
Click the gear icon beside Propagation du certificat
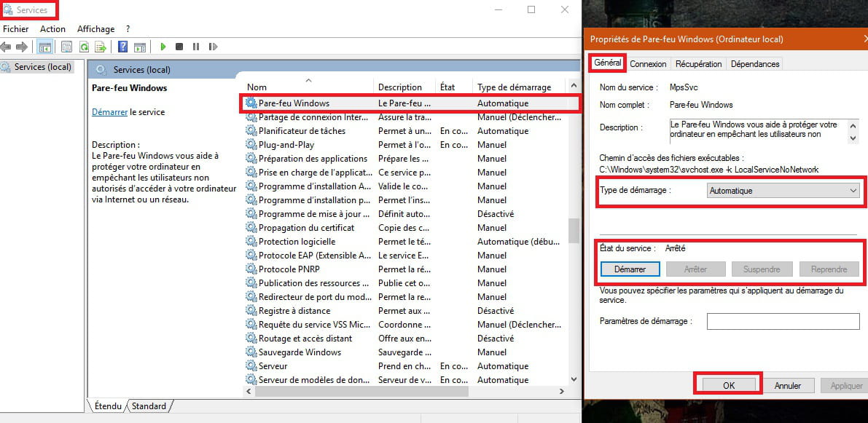251,228
